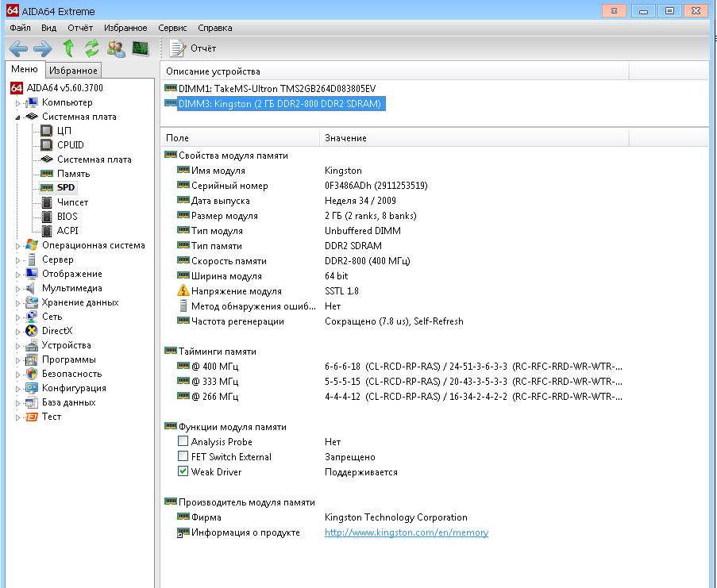This screenshot has height=588, width=717.
Task: Click the Операционная система Windows flag icon
Action: (32, 245)
